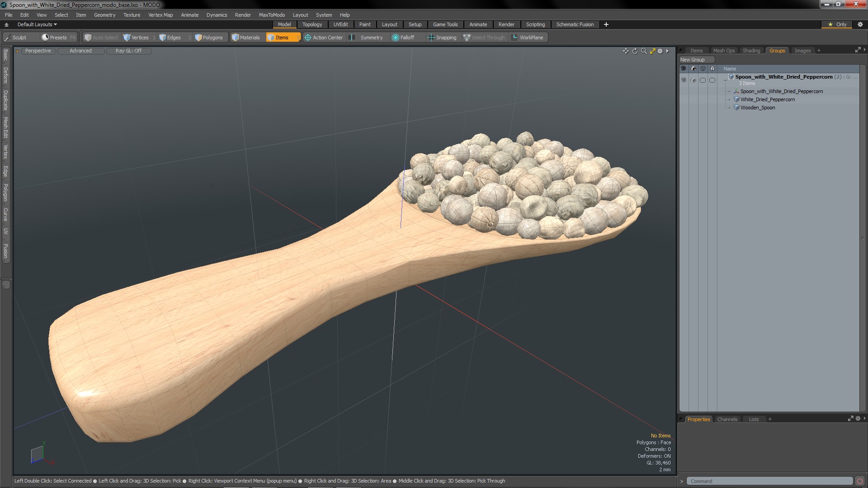868x488 pixels.
Task: Maximize viewport with yellow expand icon
Action: pyautogui.click(x=652, y=51)
